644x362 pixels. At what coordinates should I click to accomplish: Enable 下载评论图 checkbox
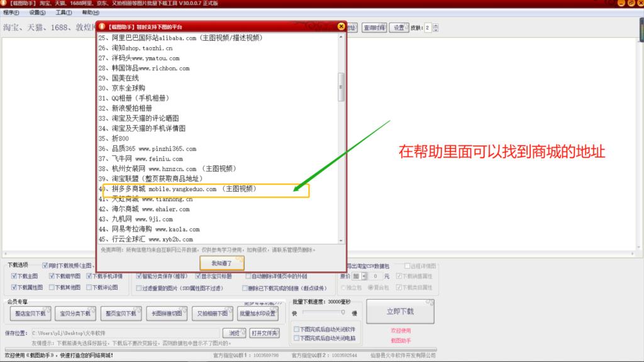[x=89, y=287]
